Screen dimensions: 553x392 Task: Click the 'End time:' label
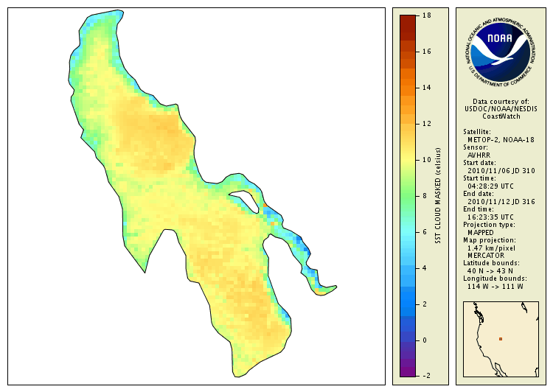click(479, 209)
